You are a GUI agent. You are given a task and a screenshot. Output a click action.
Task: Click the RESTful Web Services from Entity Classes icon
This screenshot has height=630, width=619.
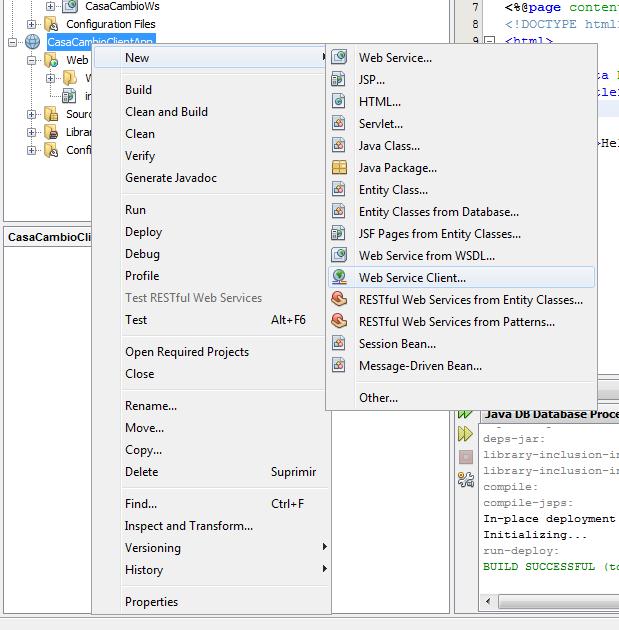[x=339, y=299]
